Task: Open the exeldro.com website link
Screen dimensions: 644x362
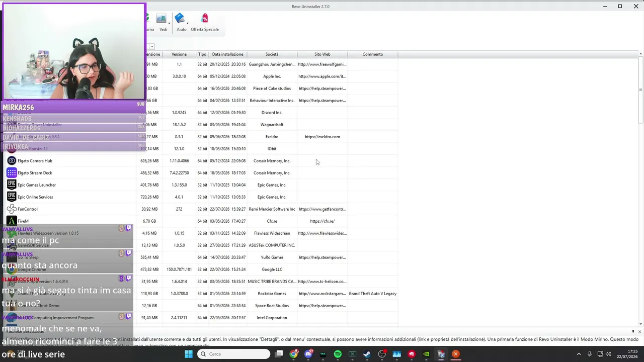Action: point(323,137)
